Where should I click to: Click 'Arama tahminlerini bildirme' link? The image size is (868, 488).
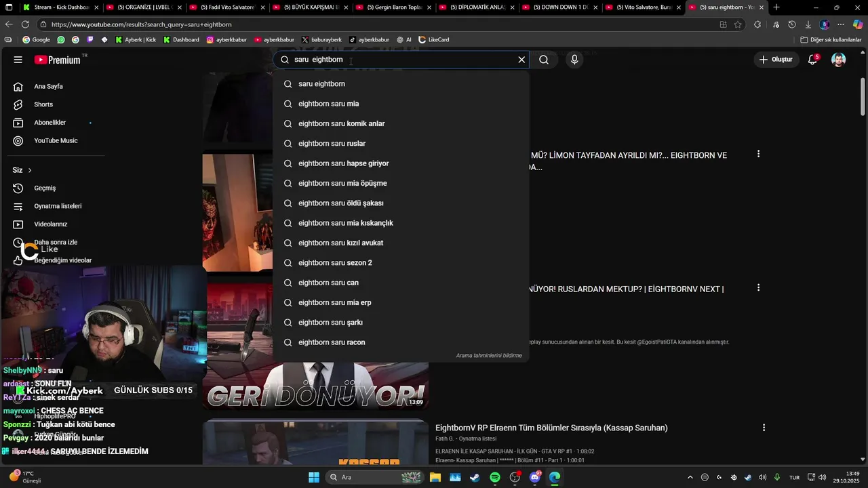point(489,355)
